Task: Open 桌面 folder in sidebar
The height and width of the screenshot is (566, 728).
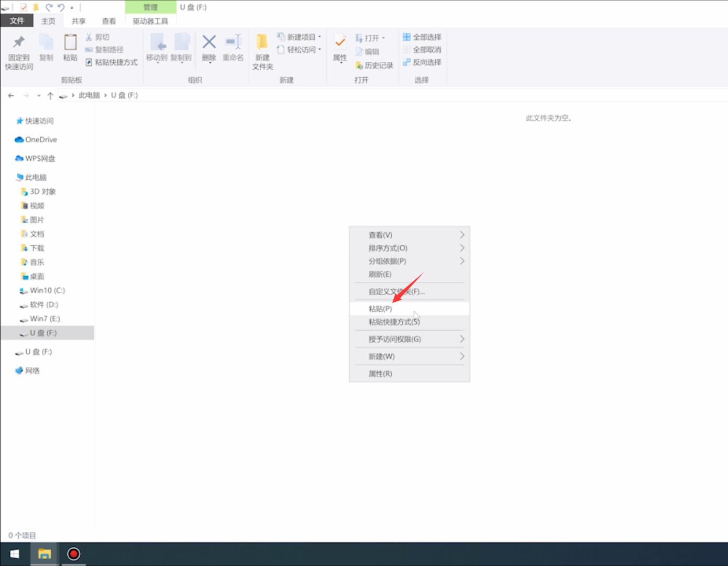Action: point(37,277)
